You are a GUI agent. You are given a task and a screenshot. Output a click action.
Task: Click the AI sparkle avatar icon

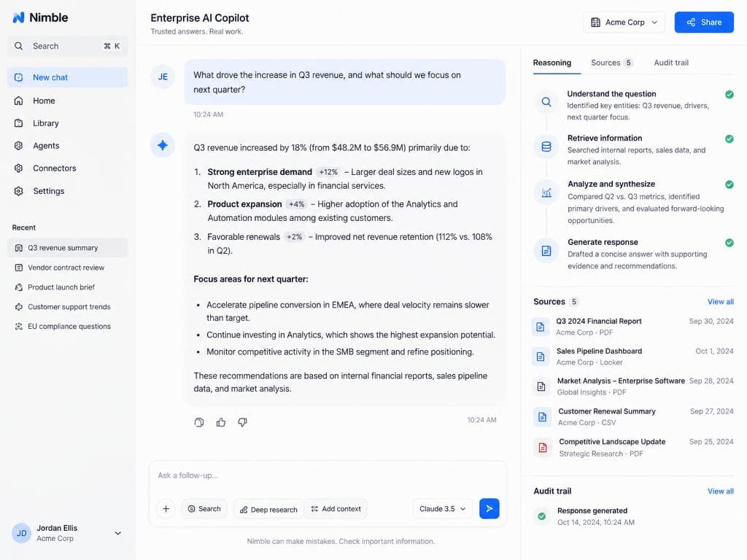pyautogui.click(x=163, y=145)
